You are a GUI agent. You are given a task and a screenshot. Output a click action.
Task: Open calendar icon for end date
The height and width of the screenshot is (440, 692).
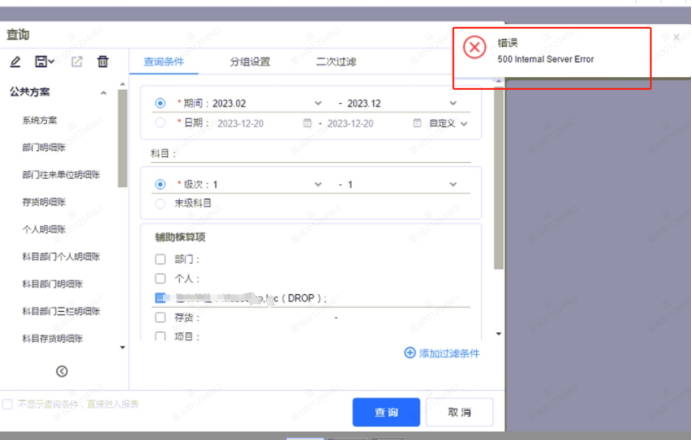click(417, 123)
